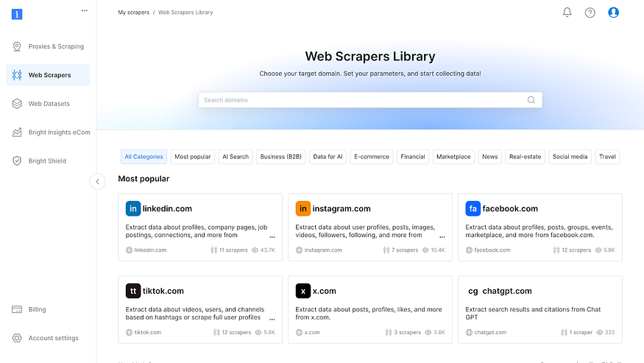
Task: Click chatgpt.com globe domain icon
Action: tap(469, 332)
